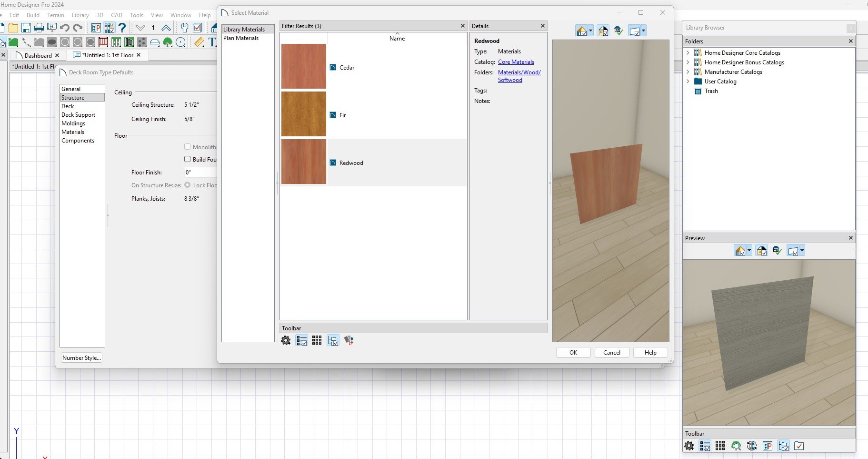Click the Help button in Select Material
868x459 pixels.
650,353
